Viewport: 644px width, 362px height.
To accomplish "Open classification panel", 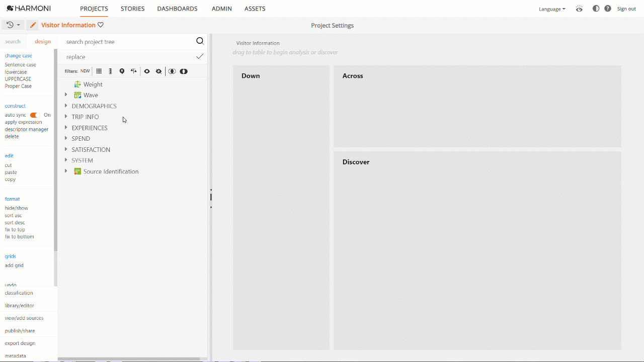I will tap(19, 293).
